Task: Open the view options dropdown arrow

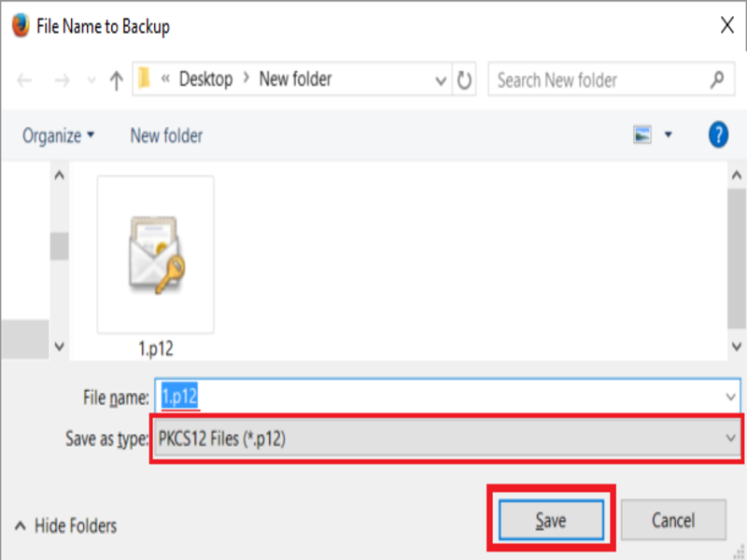Action: 669,134
